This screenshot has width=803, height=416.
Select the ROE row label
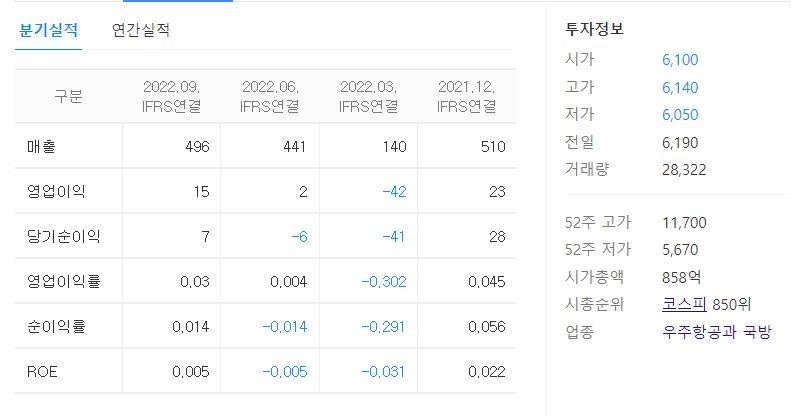point(42,372)
